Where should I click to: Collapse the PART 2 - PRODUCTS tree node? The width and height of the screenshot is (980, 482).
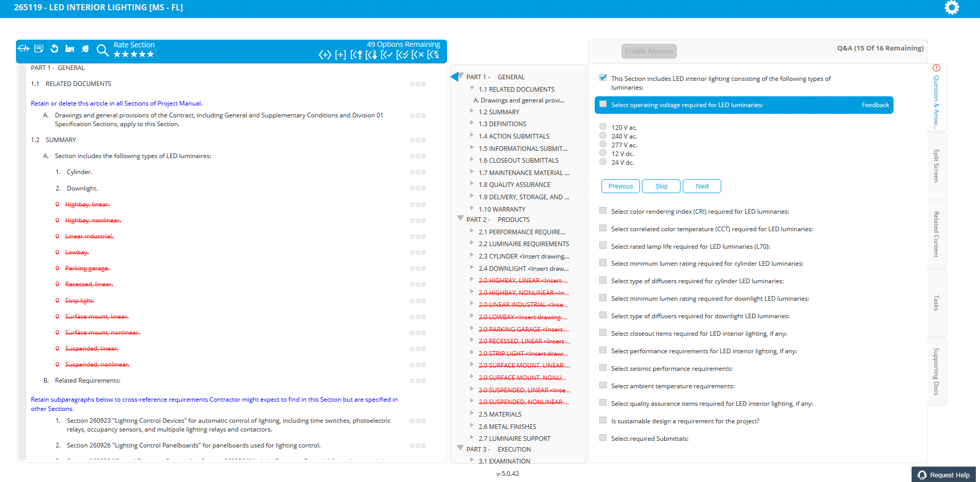(460, 218)
